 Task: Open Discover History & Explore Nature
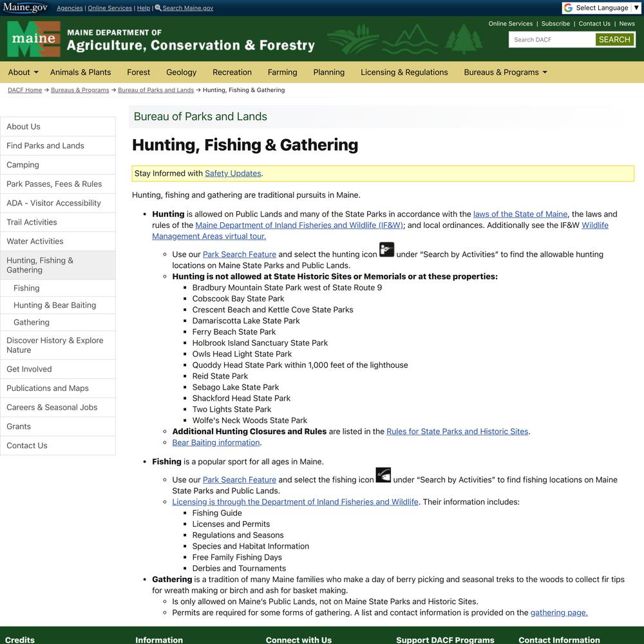pyautogui.click(x=58, y=345)
